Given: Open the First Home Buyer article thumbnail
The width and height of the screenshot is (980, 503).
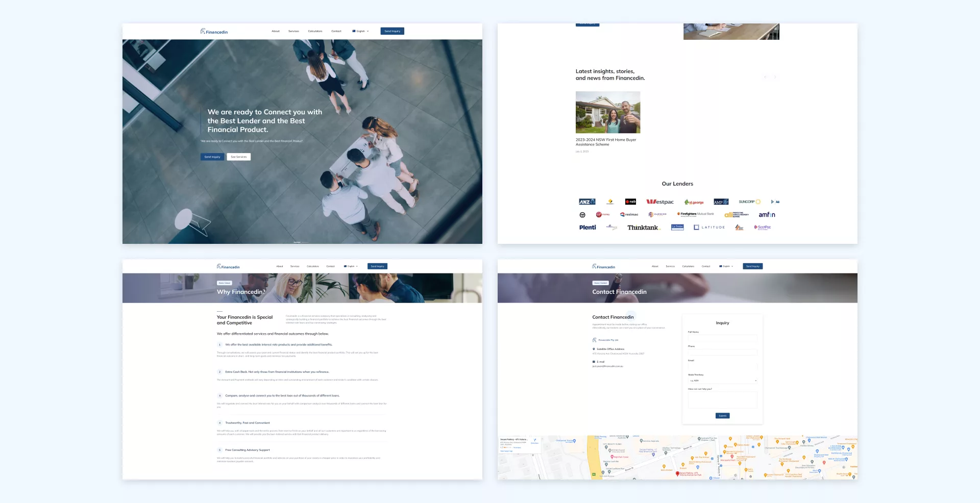Looking at the screenshot, I should point(608,112).
